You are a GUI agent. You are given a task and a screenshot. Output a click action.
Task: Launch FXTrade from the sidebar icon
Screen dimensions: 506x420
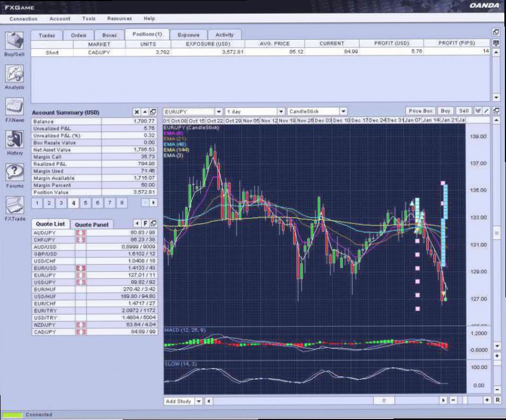click(x=14, y=205)
